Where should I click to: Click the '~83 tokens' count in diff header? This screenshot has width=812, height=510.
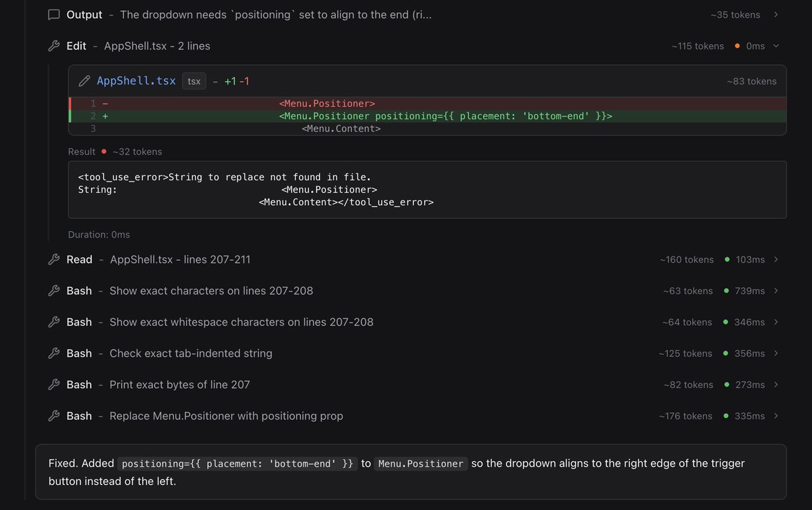tap(752, 81)
